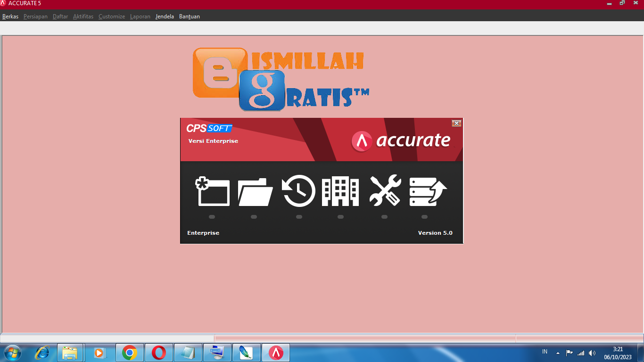644x362 pixels.
Task: Click the 'Enterprise' label at dialog bottom
Action: 203,233
